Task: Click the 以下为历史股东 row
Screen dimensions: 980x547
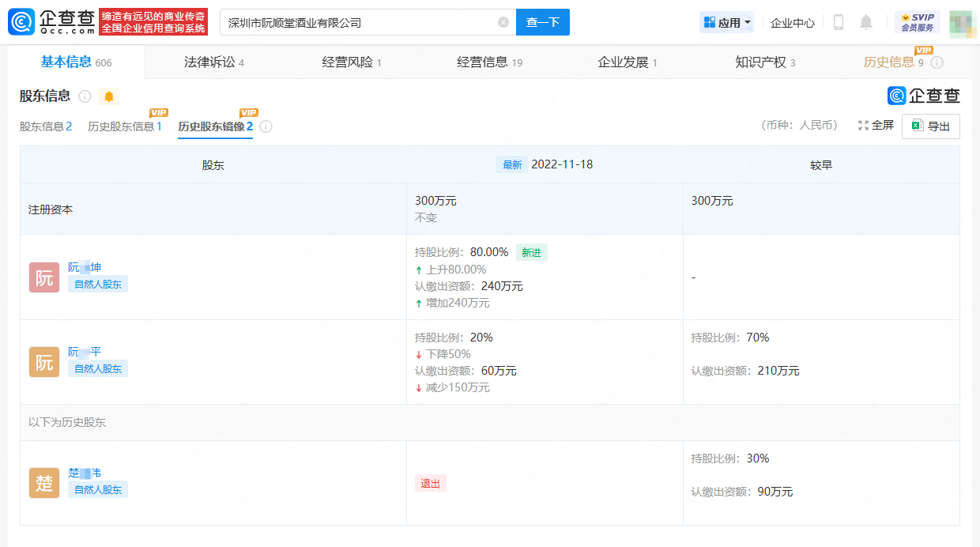Action: pos(490,422)
